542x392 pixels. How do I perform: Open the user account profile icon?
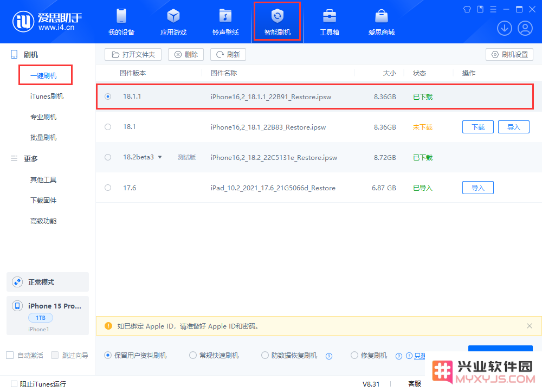pos(525,28)
